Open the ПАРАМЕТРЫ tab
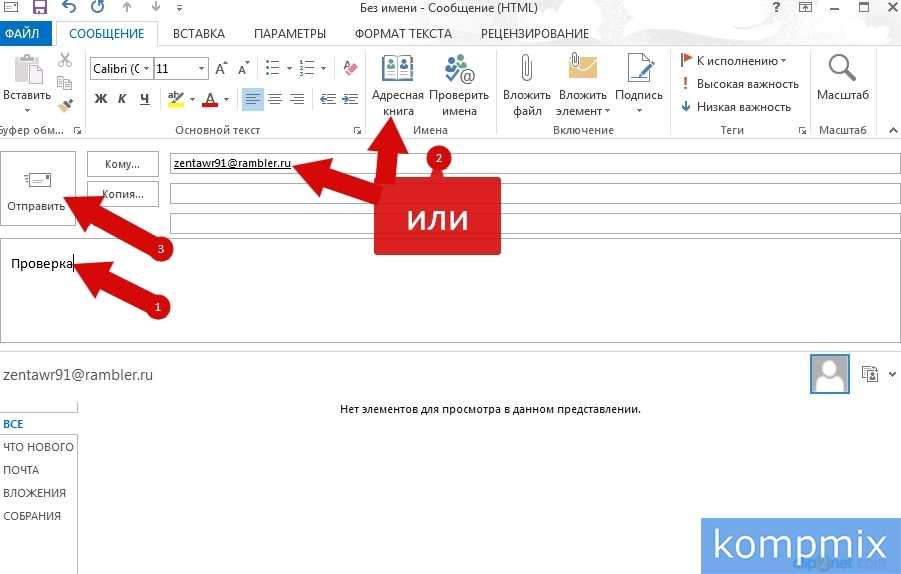This screenshot has height=574, width=901. click(290, 33)
